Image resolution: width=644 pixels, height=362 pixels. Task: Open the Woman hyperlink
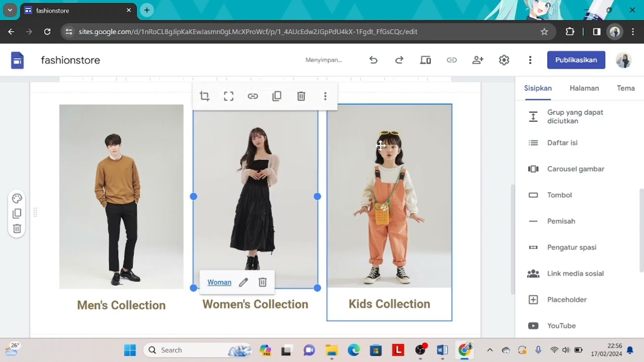click(x=219, y=283)
